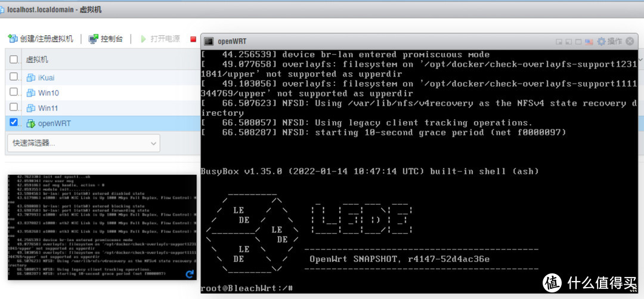This screenshot has width=644, height=299.
Task: Click the localhost.localdomain page title
Action: 54,9
